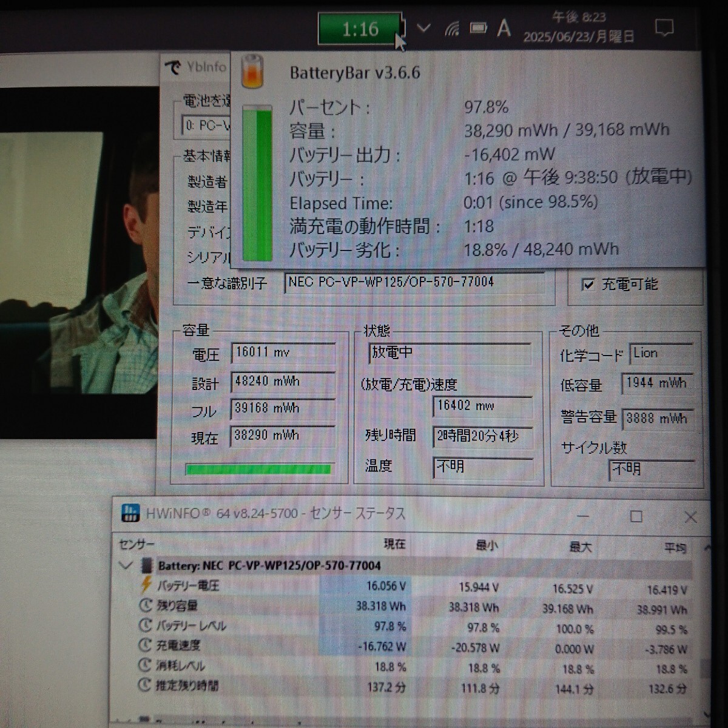Click the green charge level bar in BatteryBar popup
The height and width of the screenshot is (728, 728).
point(258,183)
